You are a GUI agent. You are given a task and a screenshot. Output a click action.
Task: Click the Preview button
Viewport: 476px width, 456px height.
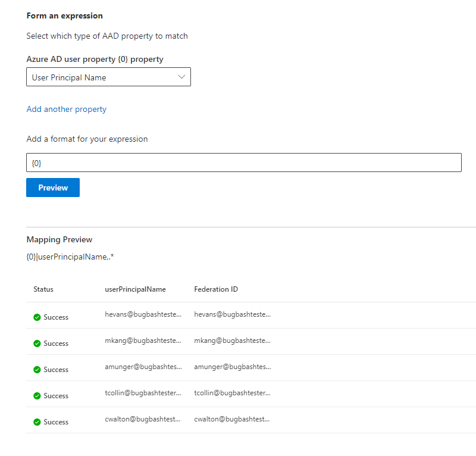(52, 187)
